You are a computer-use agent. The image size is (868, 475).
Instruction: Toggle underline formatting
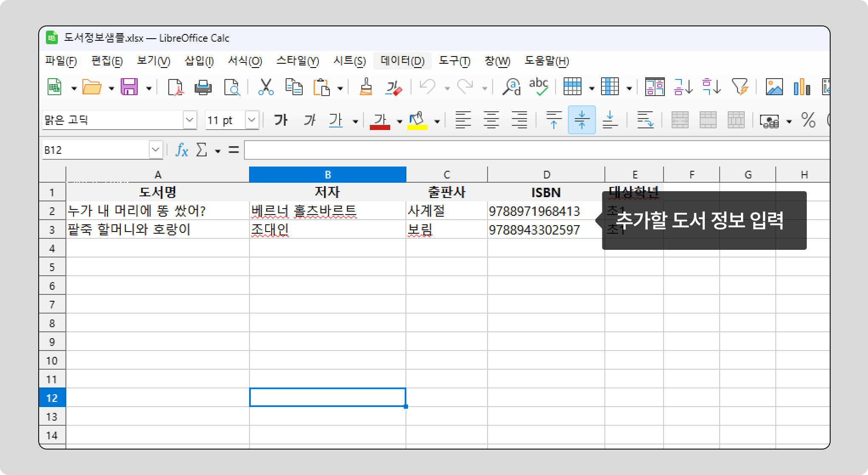[336, 121]
